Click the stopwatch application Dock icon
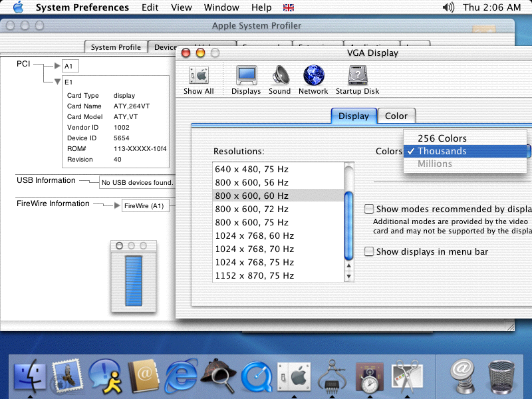 (369, 376)
